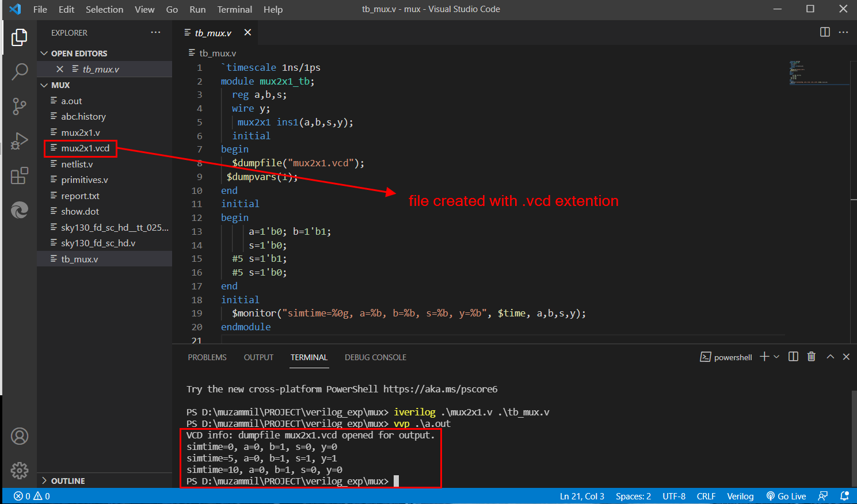Viewport: 857px width, 504px height.
Task: Open editor More Actions ellipsis
Action: pyautogui.click(x=843, y=32)
